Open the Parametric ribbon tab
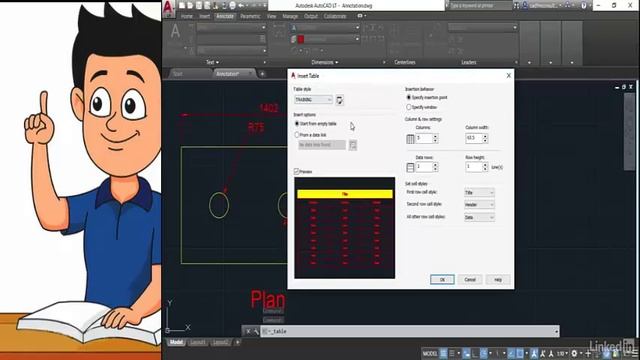 click(250, 16)
